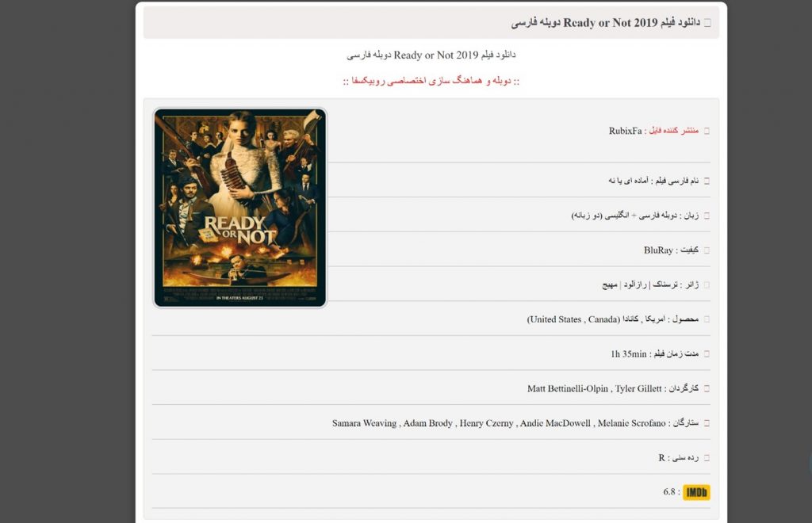
Task: Click the bullet icon beside directors row
Action: (707, 388)
